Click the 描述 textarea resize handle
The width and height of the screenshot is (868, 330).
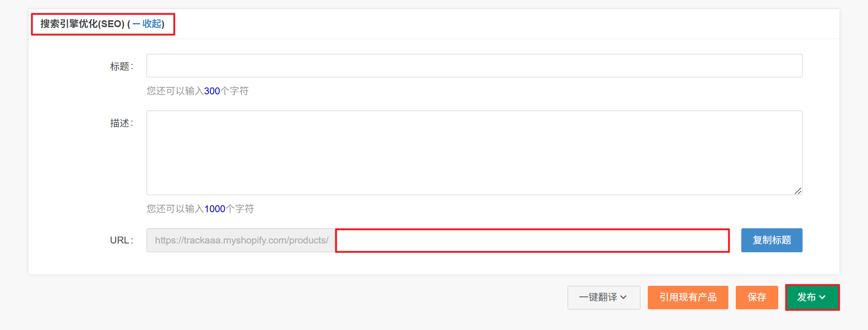point(798,191)
